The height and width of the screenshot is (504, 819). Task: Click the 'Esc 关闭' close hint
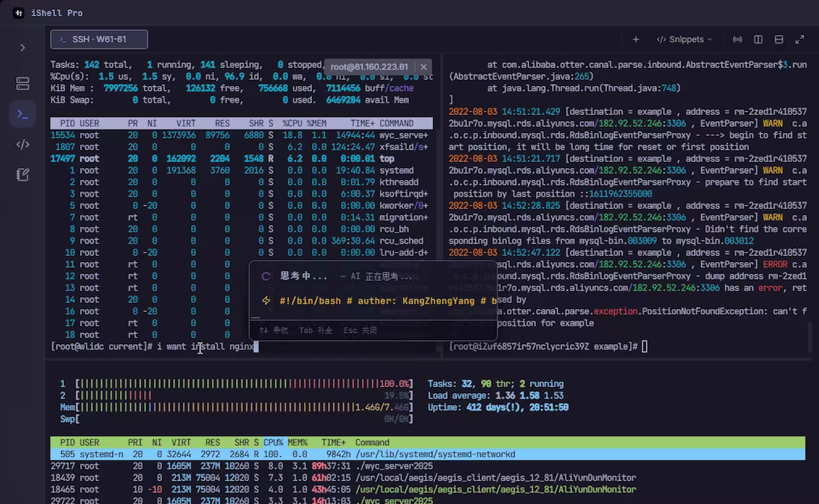[x=360, y=331]
